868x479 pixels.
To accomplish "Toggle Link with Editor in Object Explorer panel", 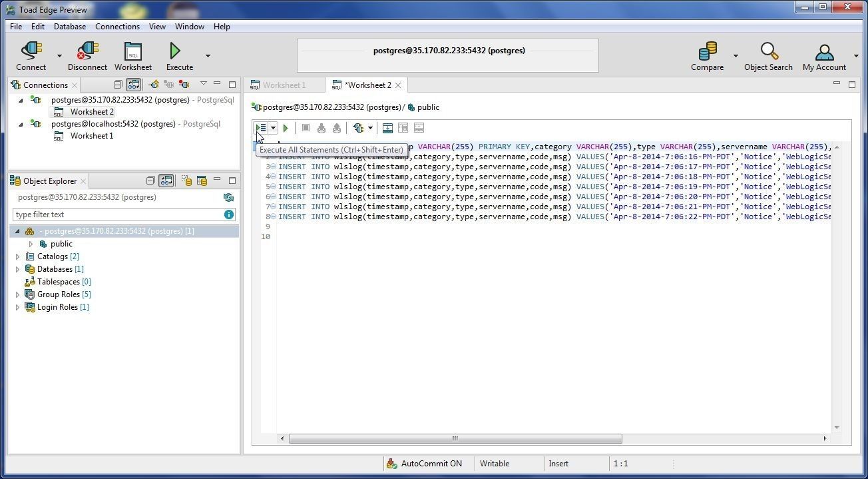I will [166, 181].
